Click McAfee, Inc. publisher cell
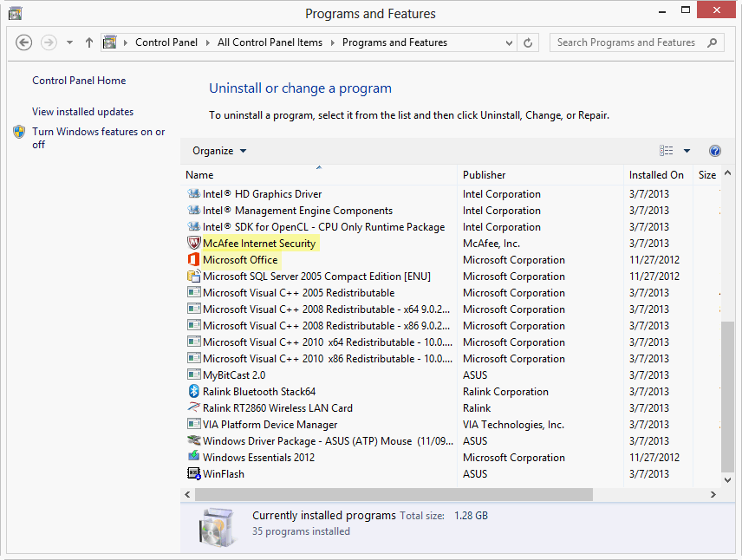The height and width of the screenshot is (560, 742). (491, 244)
